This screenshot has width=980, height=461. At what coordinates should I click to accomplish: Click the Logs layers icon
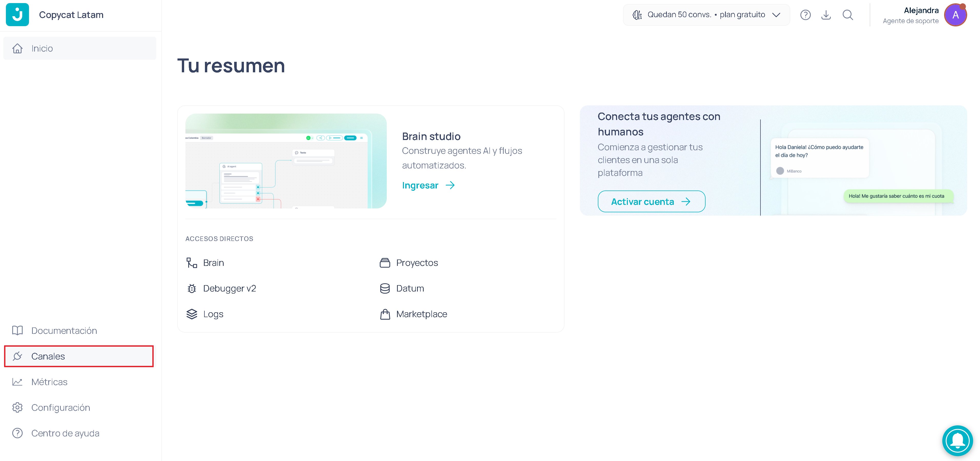click(x=192, y=314)
